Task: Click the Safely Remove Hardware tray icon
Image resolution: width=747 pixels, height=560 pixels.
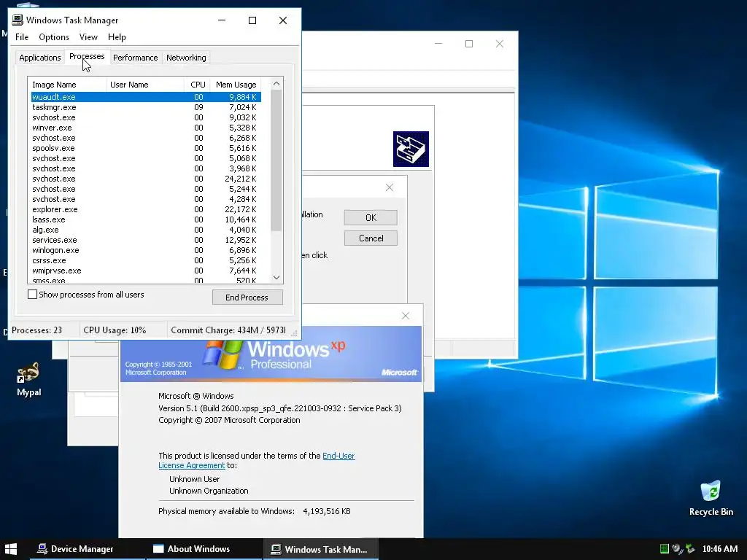Action: tap(690, 549)
